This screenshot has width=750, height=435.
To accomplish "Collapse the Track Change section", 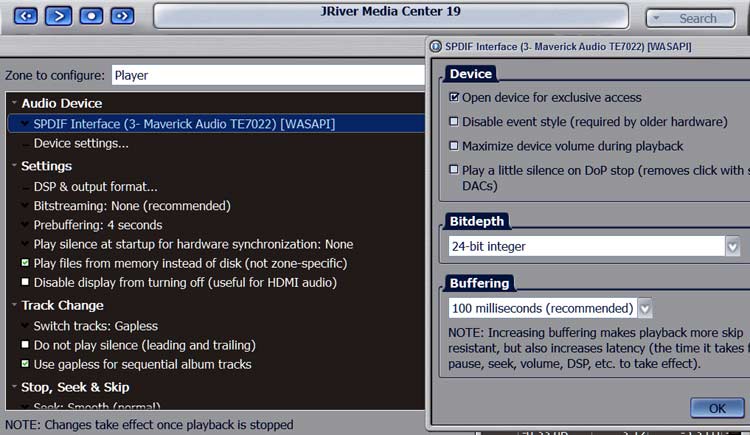I will click(14, 306).
